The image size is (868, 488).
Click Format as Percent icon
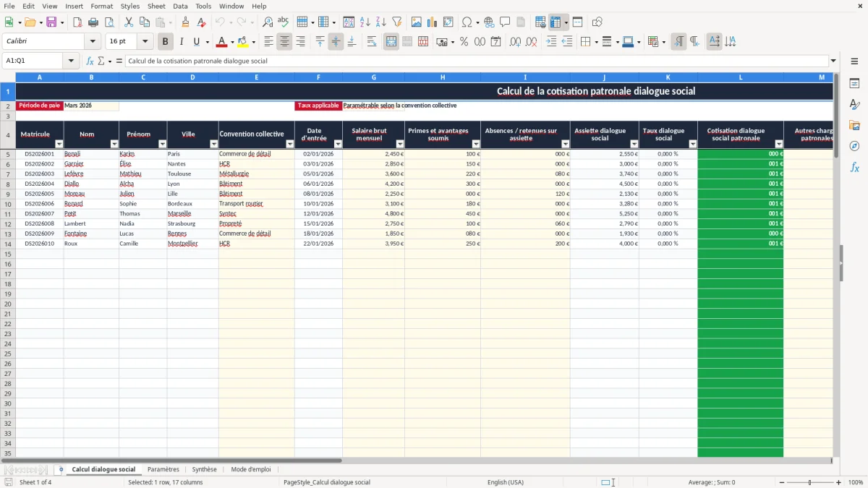coord(464,42)
